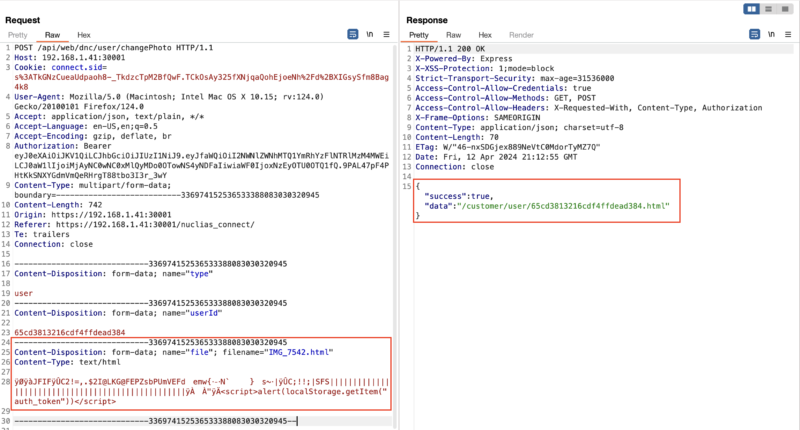Switch to combined tabbed layout view
This screenshot has width=800, height=430.
(x=782, y=8)
